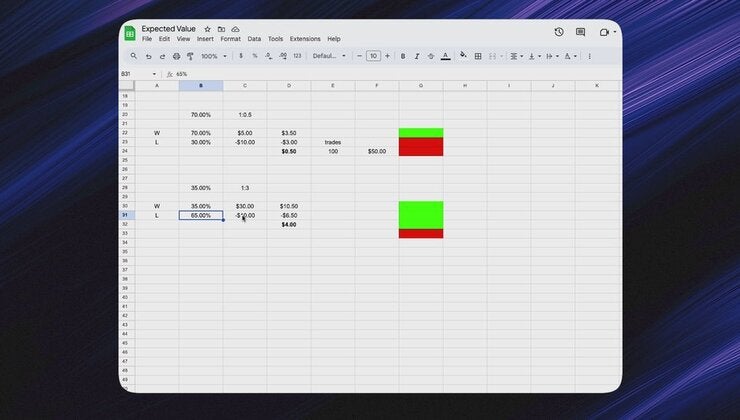Expand the zoom 100% dropdown
This screenshot has height=420, width=740.
pyautogui.click(x=212, y=56)
